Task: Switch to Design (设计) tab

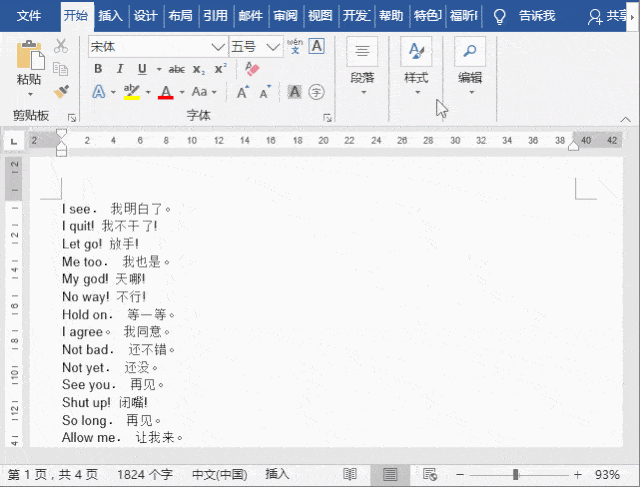Action: pos(145,16)
